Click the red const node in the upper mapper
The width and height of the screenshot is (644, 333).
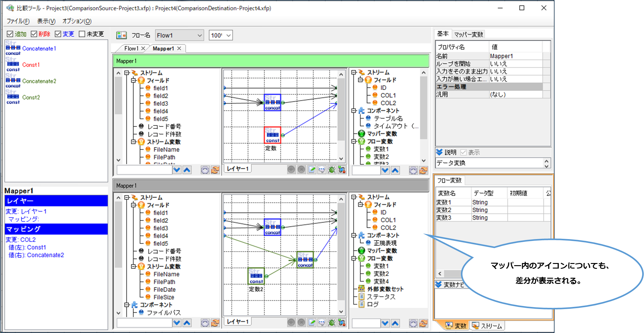[x=272, y=135]
